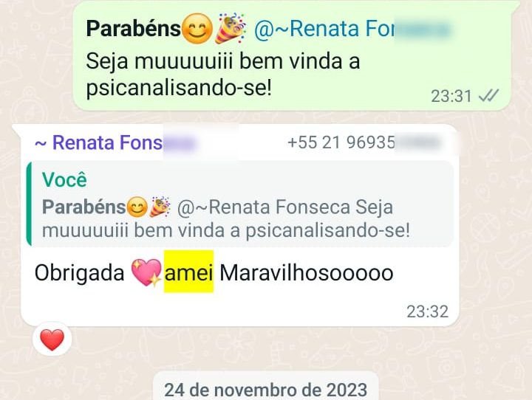Click the double check read receipt icon
The width and height of the screenshot is (532, 400).
[488, 96]
